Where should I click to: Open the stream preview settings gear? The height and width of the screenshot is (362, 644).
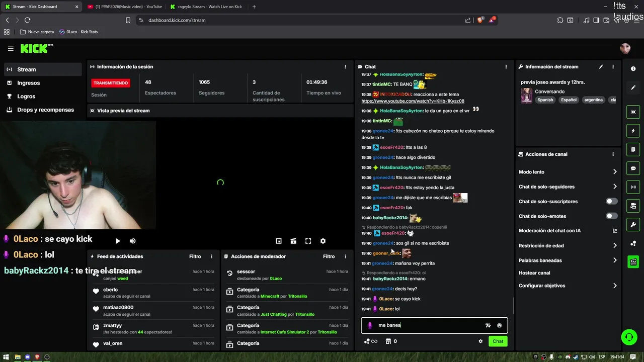323,241
